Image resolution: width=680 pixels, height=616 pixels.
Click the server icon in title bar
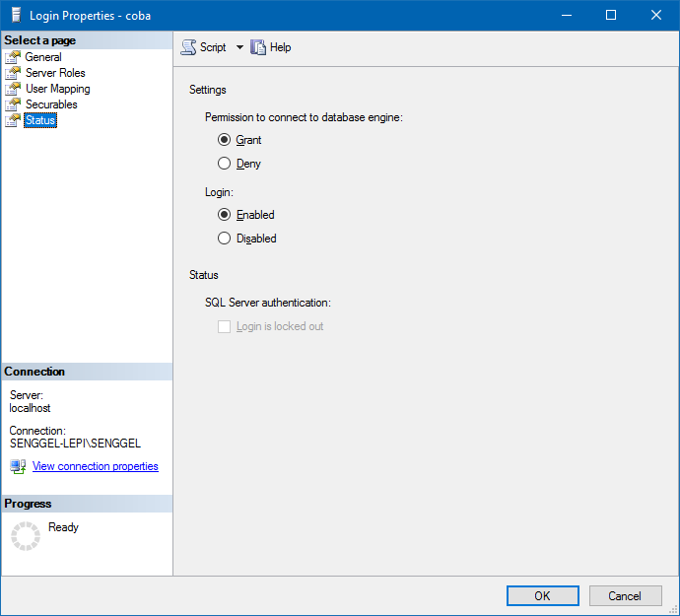point(17,15)
